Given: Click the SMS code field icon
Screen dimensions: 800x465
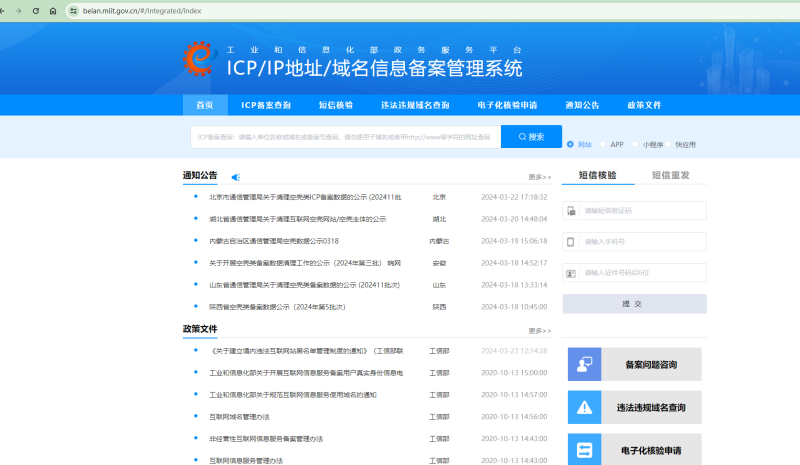Looking at the screenshot, I should [571, 211].
